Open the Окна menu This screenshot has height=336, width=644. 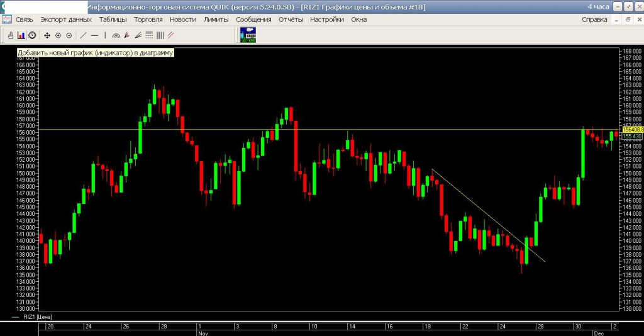point(359,20)
